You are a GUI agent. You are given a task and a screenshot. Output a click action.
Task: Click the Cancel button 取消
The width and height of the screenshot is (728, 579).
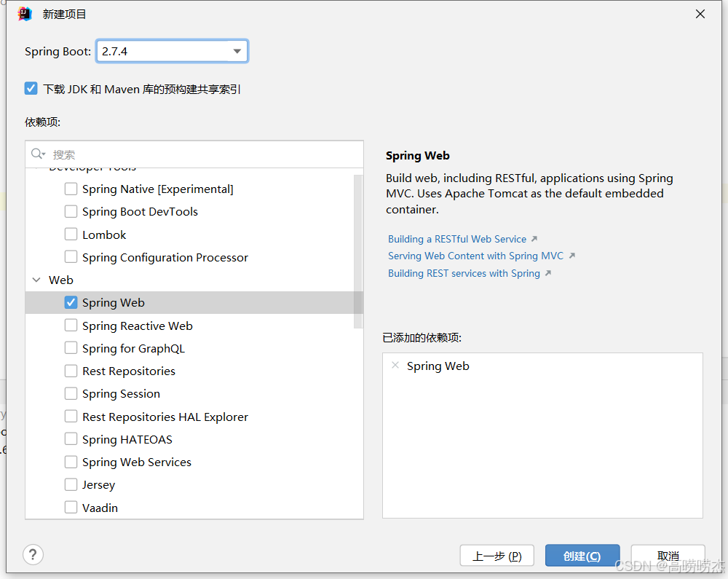click(x=668, y=555)
